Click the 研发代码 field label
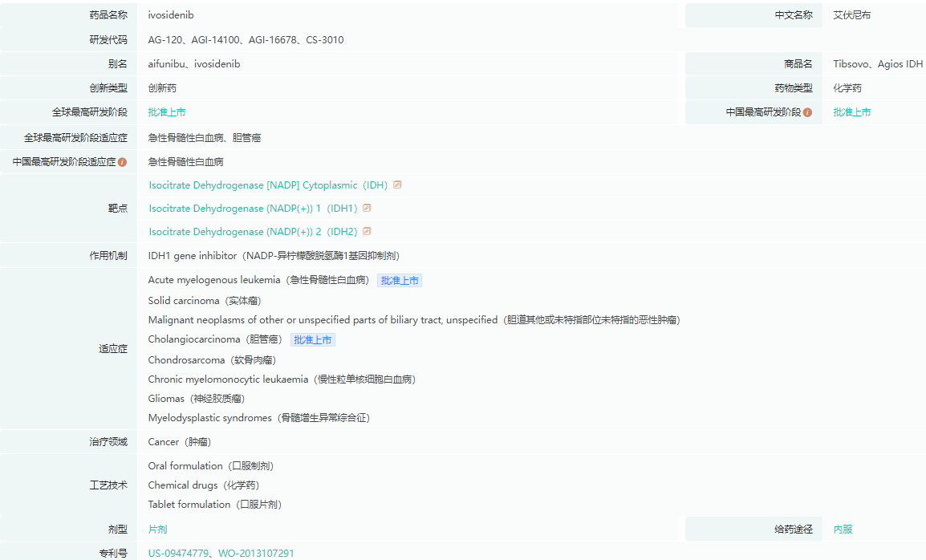Screen dimensions: 926x560 (108, 40)
